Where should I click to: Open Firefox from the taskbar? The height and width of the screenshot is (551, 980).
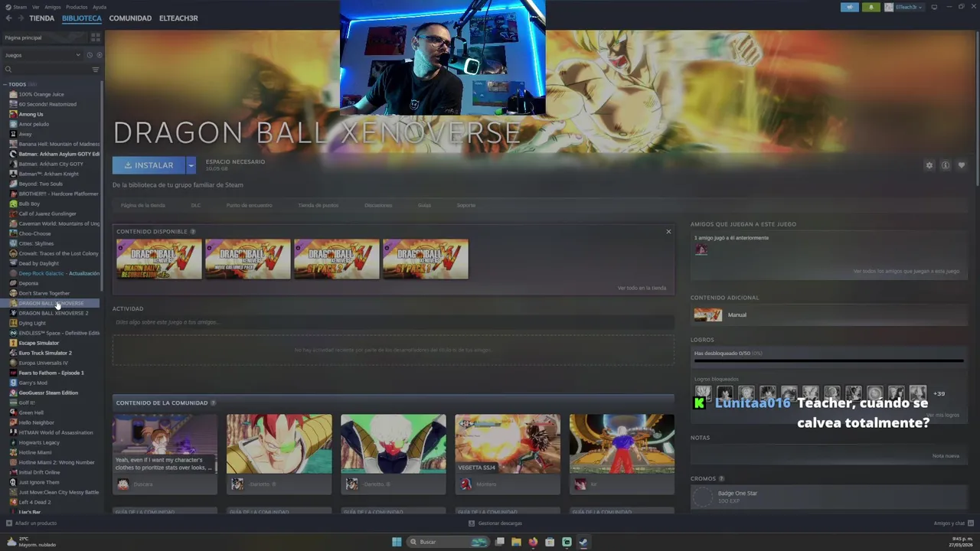tap(533, 542)
